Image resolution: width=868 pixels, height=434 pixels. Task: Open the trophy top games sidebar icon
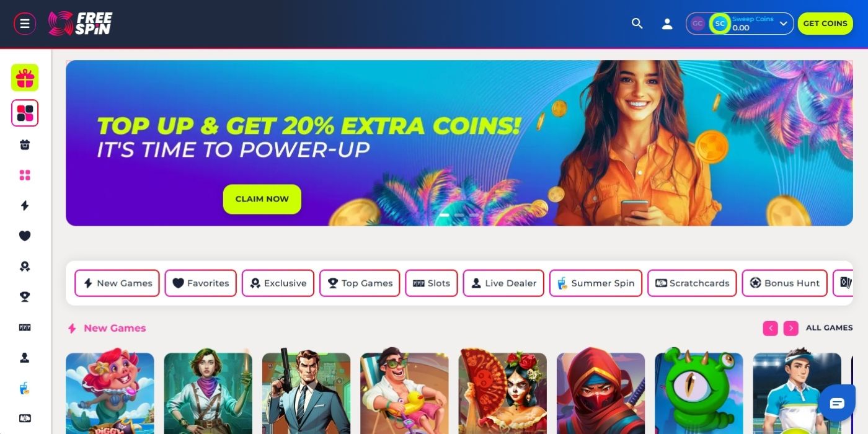[x=25, y=296]
